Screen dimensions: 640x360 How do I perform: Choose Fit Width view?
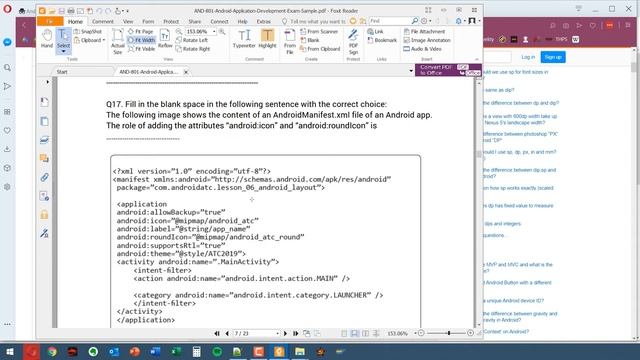pos(141,40)
